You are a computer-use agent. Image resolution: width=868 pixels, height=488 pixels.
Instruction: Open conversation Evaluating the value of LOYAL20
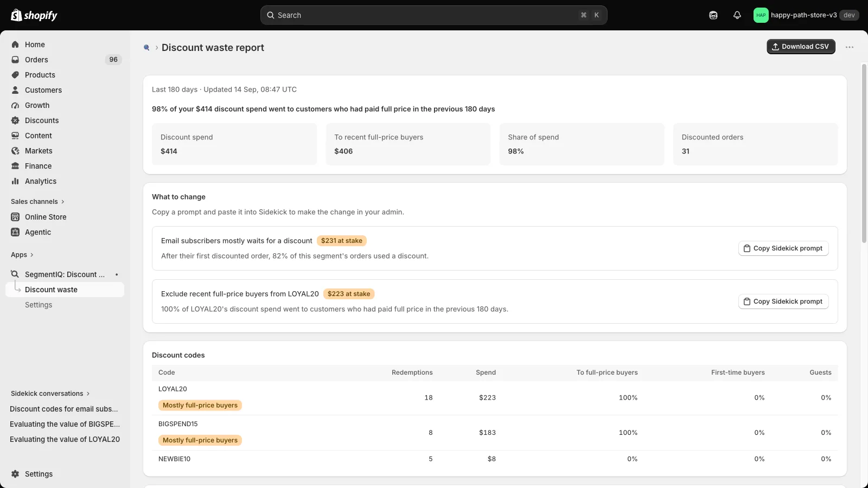click(x=65, y=439)
